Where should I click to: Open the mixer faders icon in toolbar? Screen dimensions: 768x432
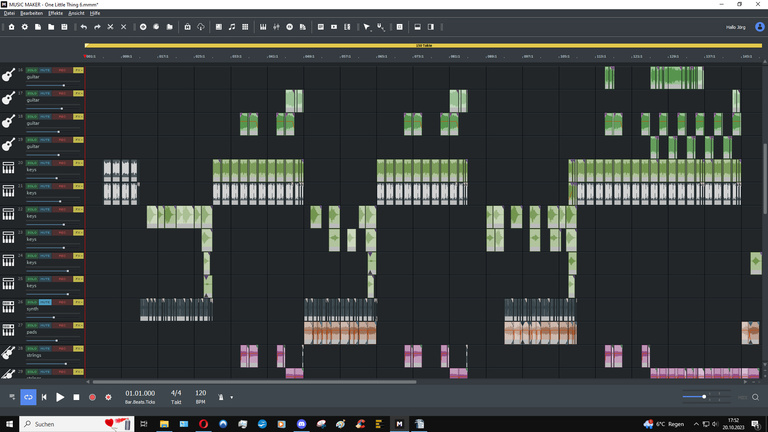[x=275, y=27]
